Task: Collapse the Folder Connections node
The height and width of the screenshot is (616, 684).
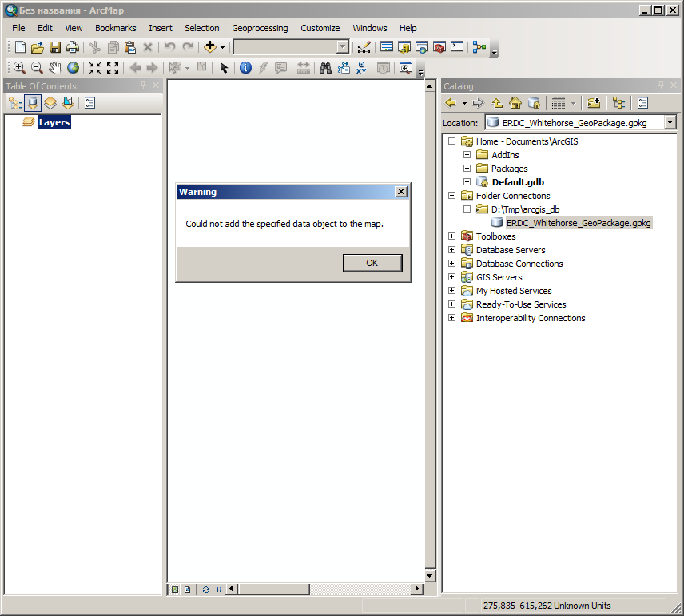Action: click(x=452, y=196)
